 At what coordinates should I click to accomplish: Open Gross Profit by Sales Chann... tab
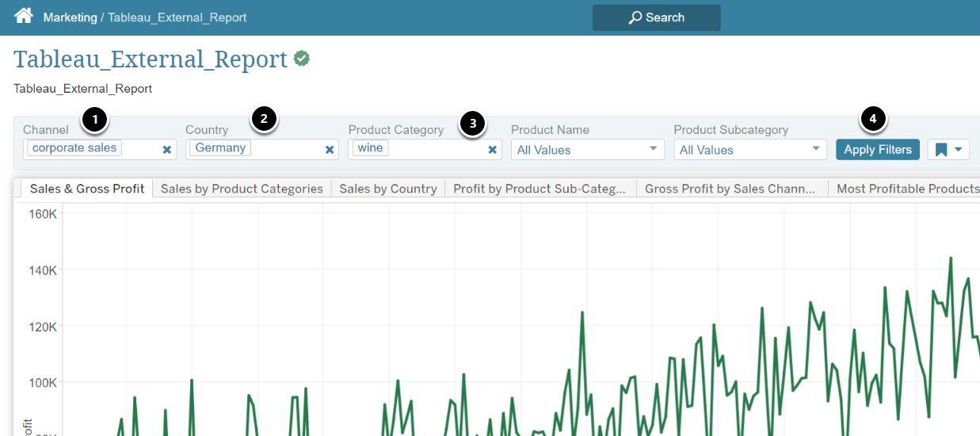coord(730,189)
